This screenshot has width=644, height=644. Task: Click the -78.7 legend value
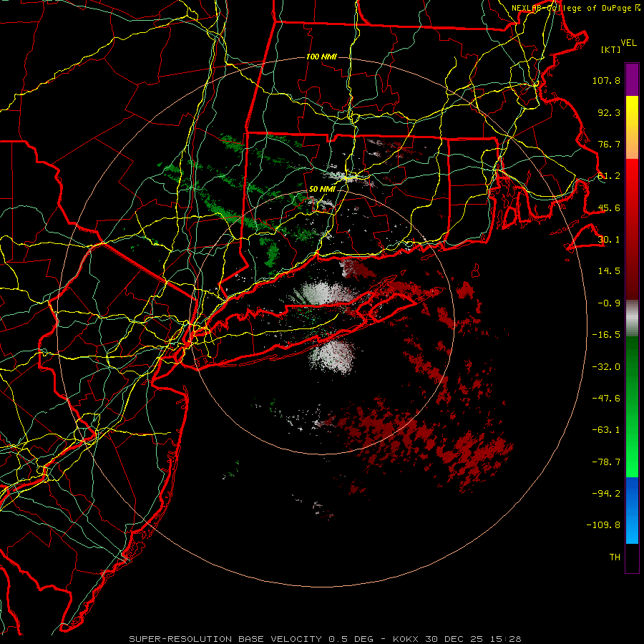[606, 462]
